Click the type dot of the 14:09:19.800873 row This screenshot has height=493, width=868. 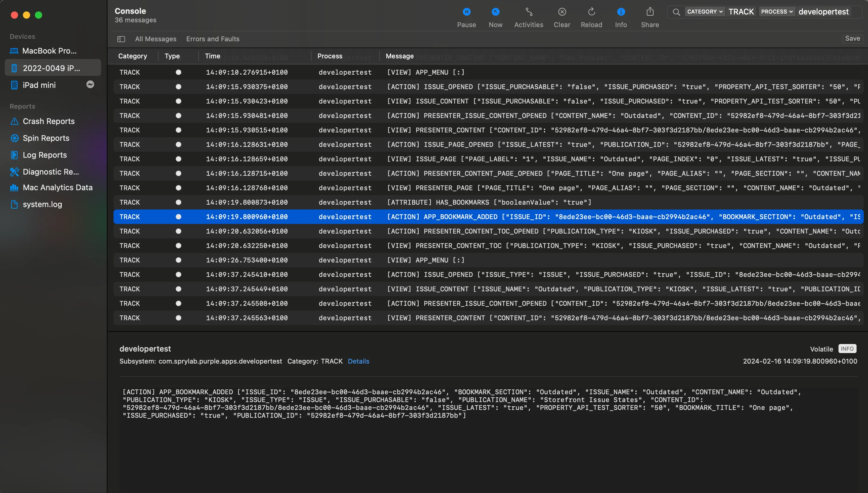[x=178, y=202]
